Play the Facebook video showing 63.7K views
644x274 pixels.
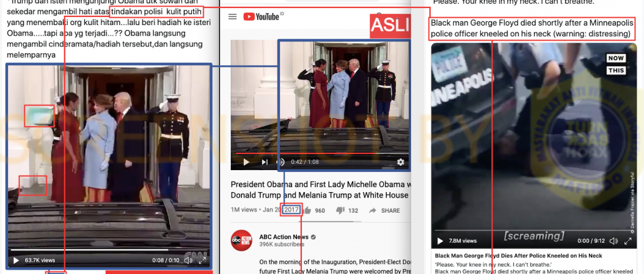16,260
